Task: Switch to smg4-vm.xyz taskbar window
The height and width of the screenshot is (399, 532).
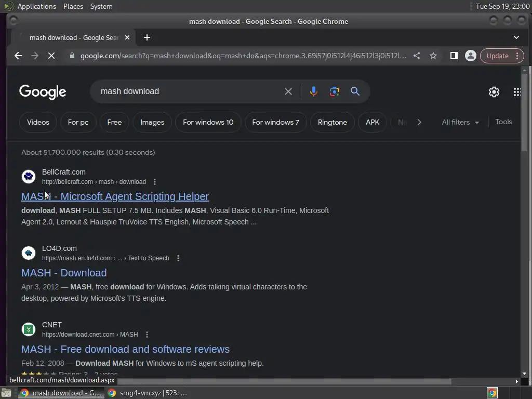Action: point(148,393)
